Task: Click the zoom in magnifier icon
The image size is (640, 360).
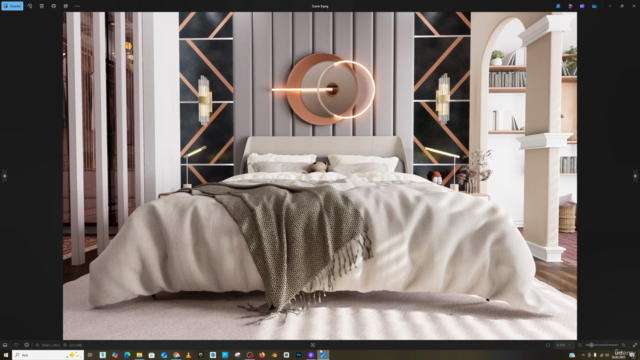Action: pyautogui.click(x=623, y=345)
